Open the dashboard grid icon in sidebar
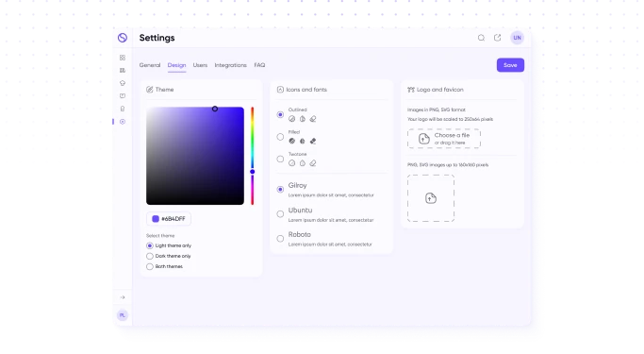The width and height of the screenshot is (644, 354). [123, 58]
